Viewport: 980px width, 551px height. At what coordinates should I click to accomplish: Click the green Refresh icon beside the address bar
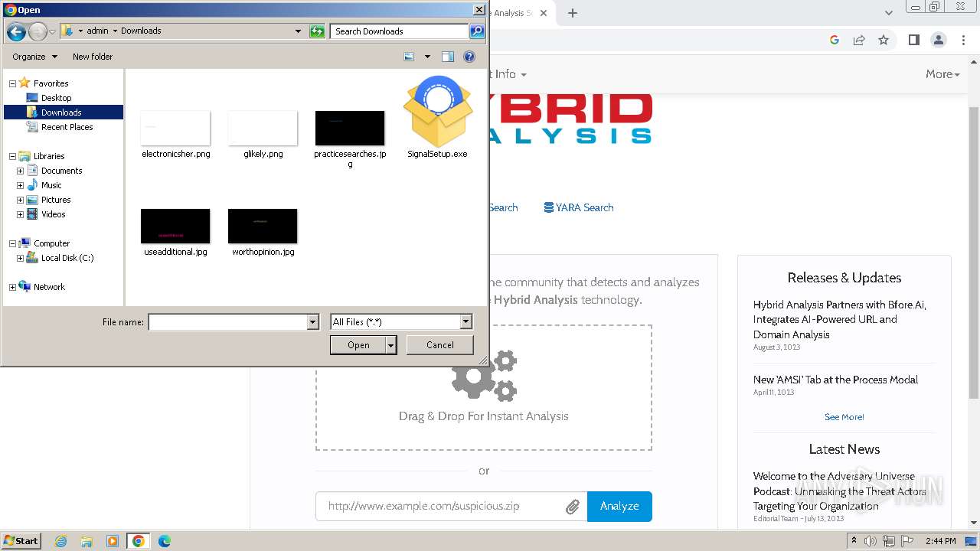(x=317, y=31)
